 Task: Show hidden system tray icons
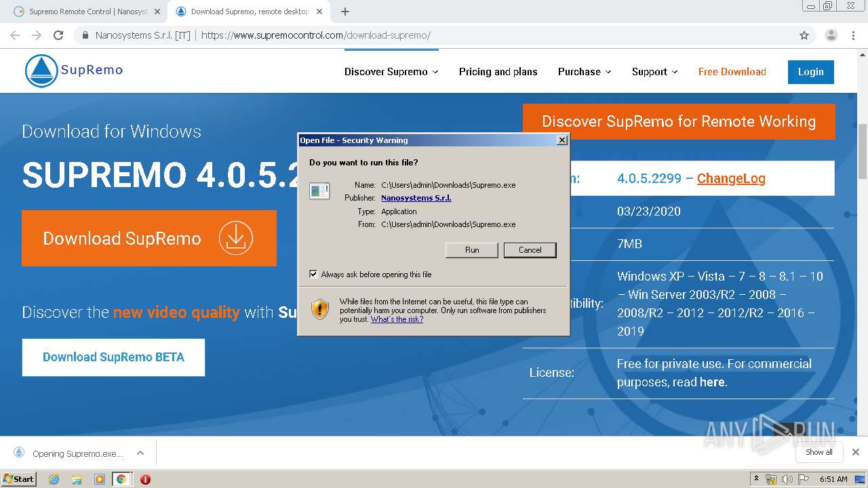pos(756,479)
